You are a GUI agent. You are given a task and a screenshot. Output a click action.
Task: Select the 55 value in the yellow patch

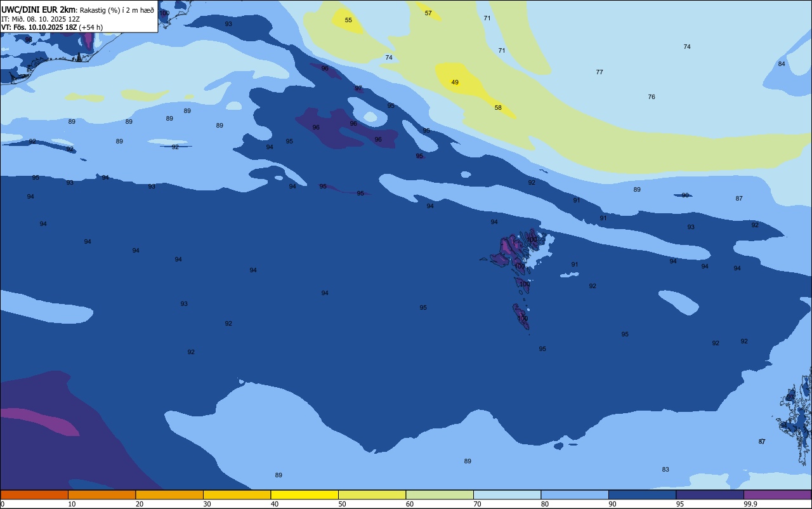[x=348, y=20]
